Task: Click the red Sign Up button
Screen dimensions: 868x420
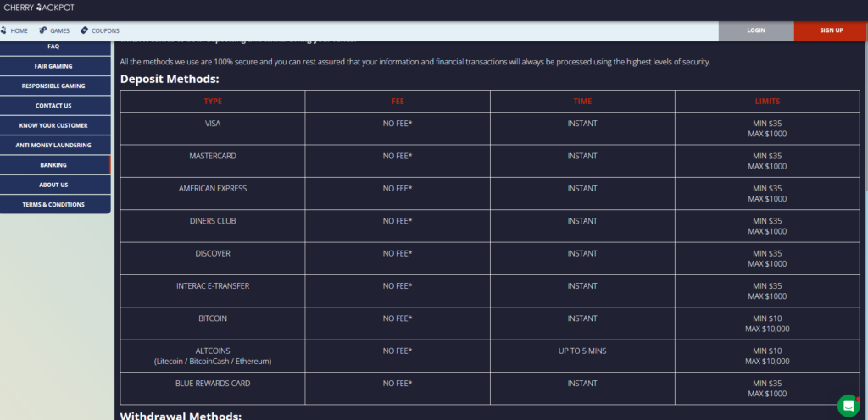Action: click(831, 31)
